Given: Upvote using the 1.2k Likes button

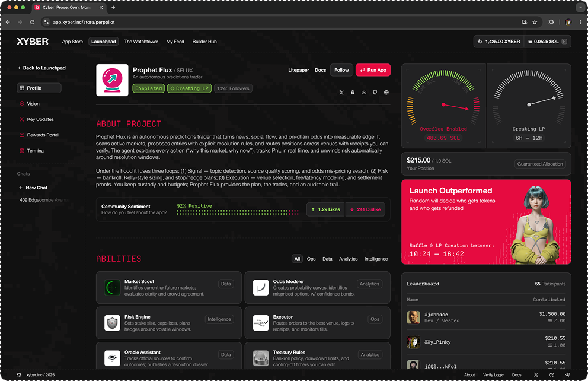Looking at the screenshot, I should click(x=324, y=209).
